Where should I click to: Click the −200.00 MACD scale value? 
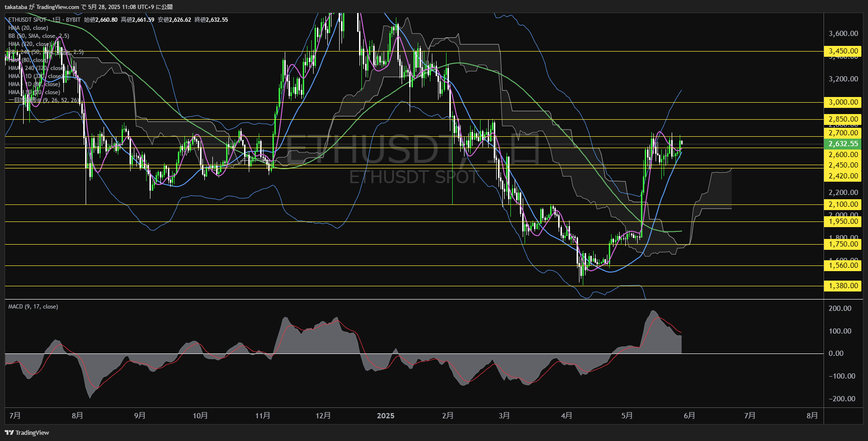pos(842,399)
